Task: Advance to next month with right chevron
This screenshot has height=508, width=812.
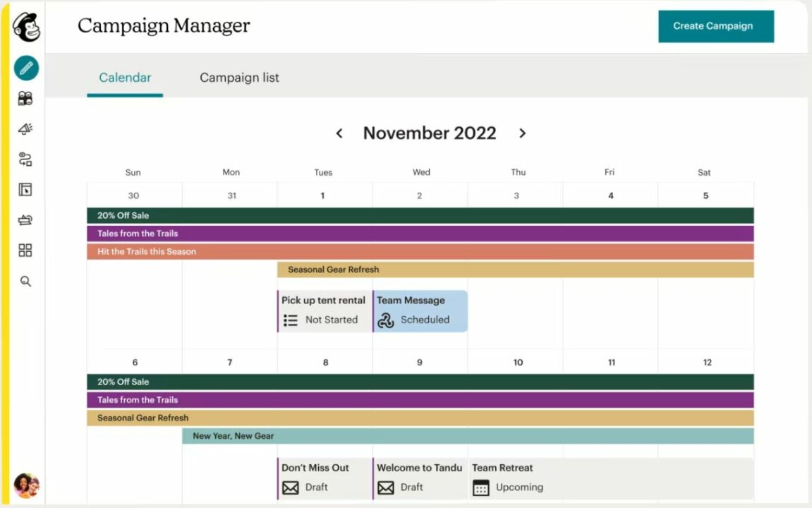Action: coord(522,133)
